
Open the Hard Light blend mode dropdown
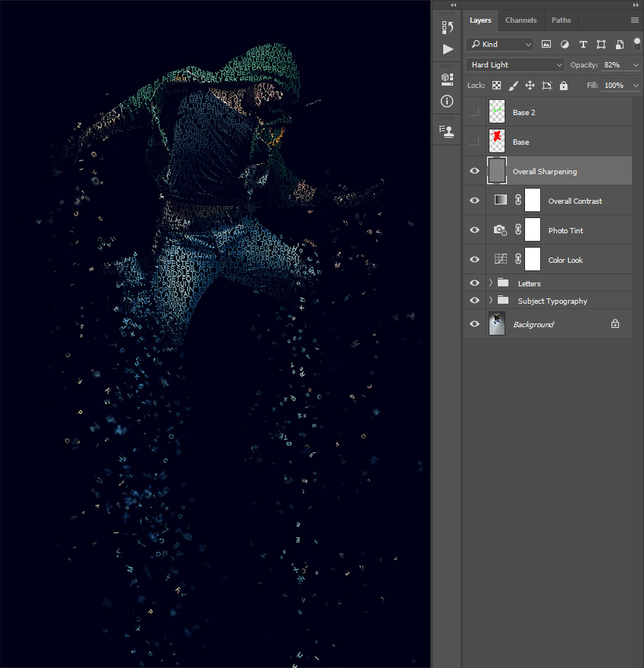point(514,64)
